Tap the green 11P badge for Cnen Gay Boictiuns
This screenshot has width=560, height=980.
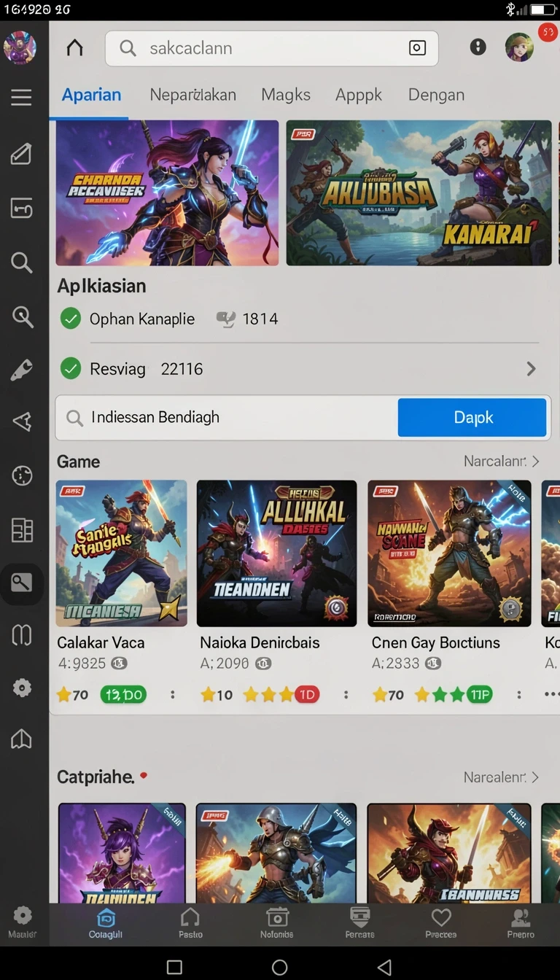click(x=479, y=695)
